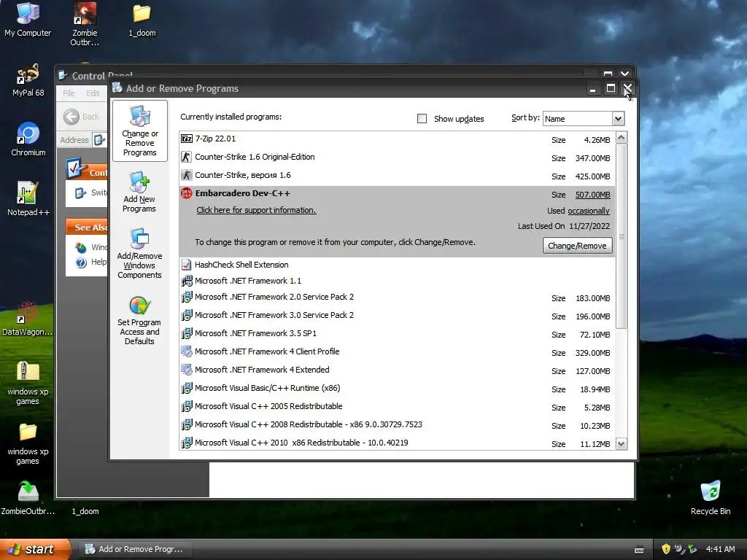Open Add/Remove Windows Components

pyautogui.click(x=139, y=253)
